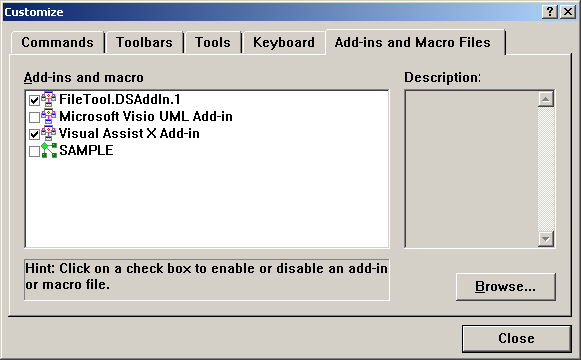The width and height of the screenshot is (581, 360).
Task: Click the Description scrollbar down arrow
Action: pos(546,239)
